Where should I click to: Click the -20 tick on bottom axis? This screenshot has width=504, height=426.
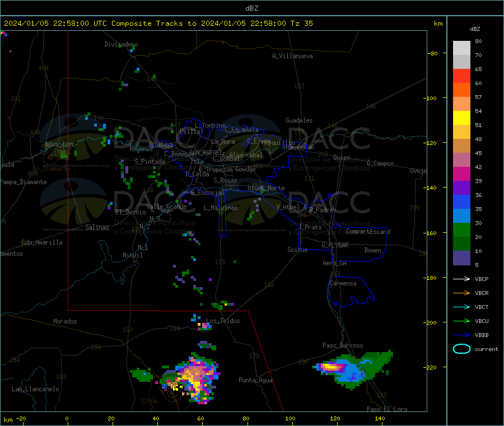tap(21, 418)
